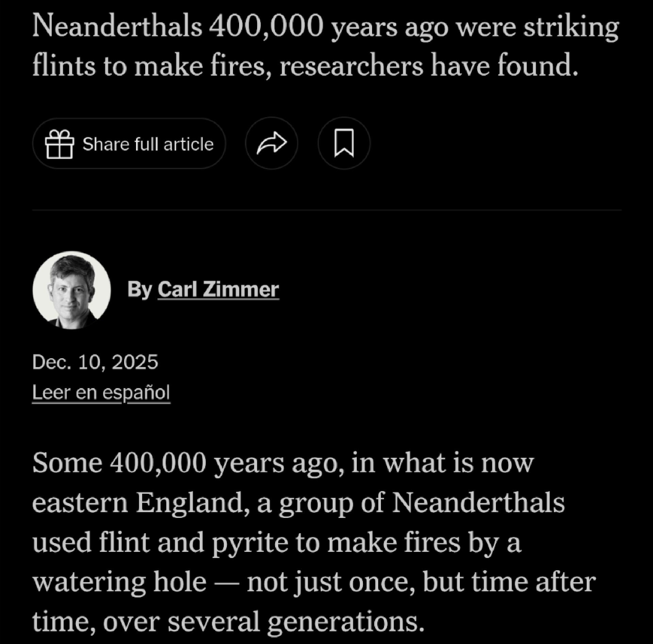This screenshot has width=653, height=644.
Task: Switch to Spanish via "Leer en español"
Action: coord(101,393)
